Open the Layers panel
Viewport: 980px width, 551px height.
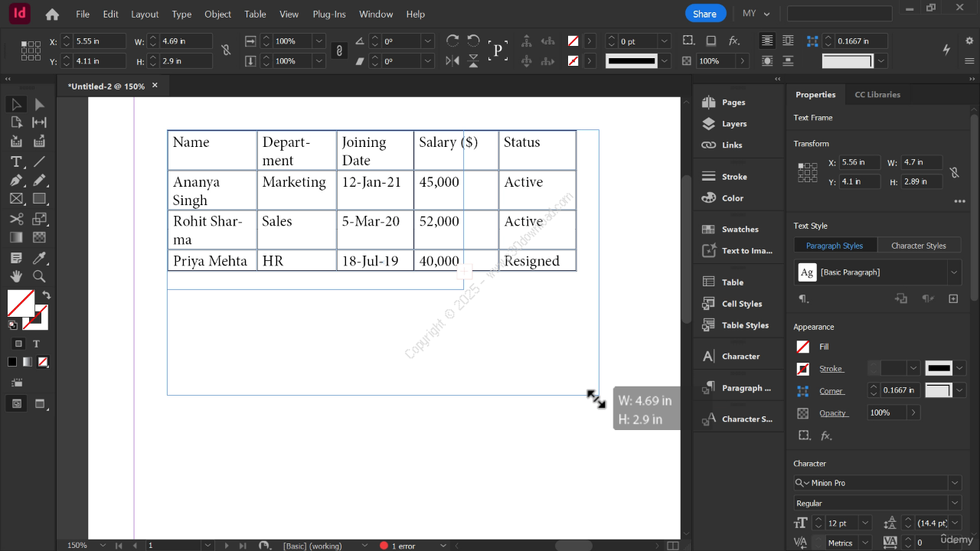tap(733, 124)
